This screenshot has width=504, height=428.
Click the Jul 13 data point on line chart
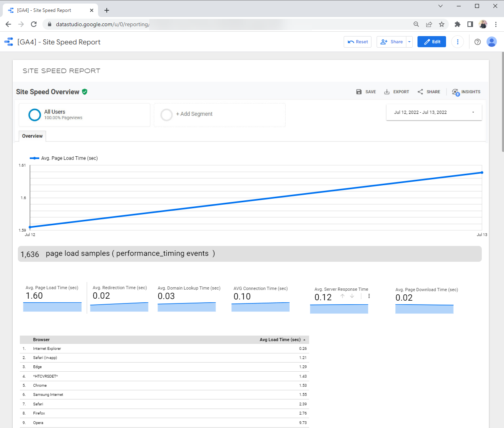coord(482,173)
